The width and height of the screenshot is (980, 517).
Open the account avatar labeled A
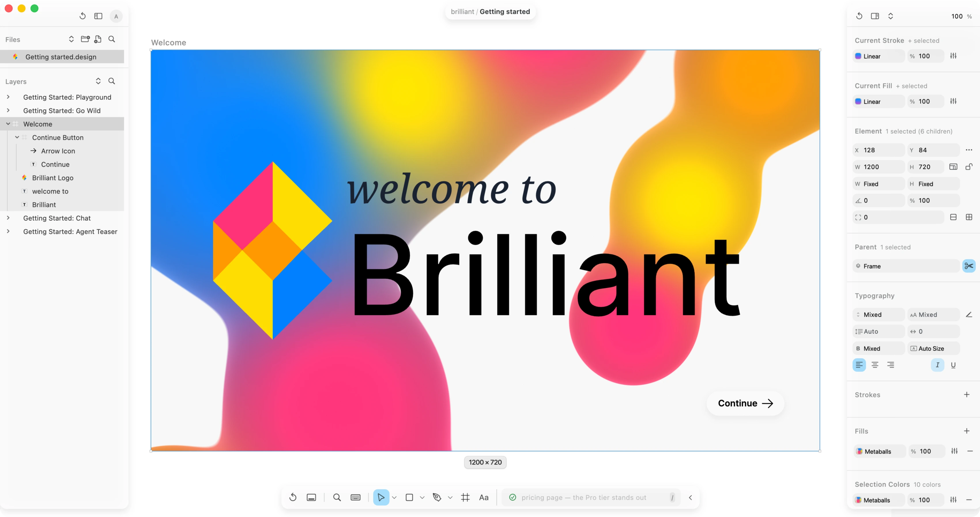[116, 16]
